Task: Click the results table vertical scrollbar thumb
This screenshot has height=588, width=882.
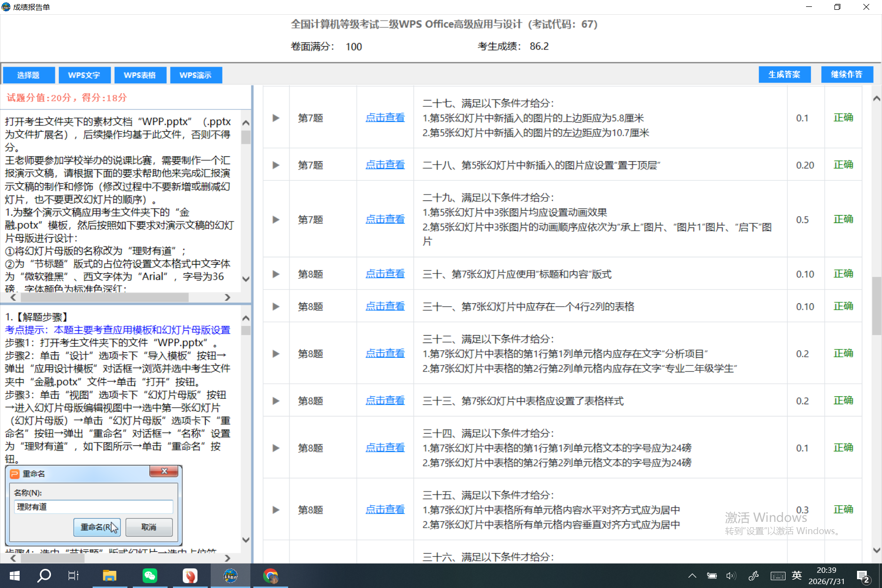Action: click(877, 306)
